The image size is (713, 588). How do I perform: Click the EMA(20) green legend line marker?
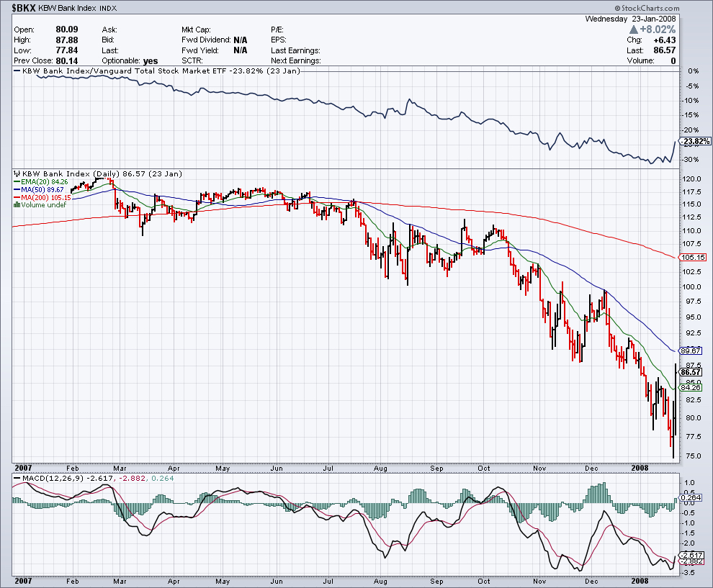17,182
